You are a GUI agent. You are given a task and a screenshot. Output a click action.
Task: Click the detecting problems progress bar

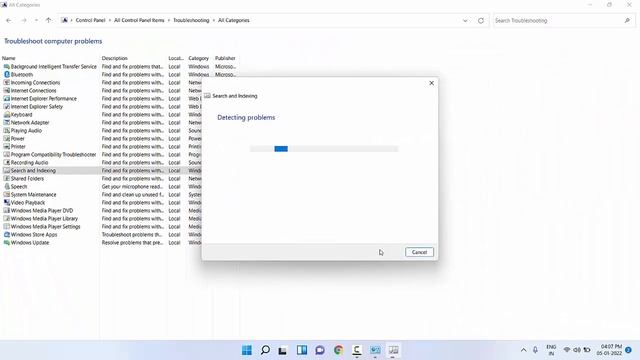coord(324,149)
